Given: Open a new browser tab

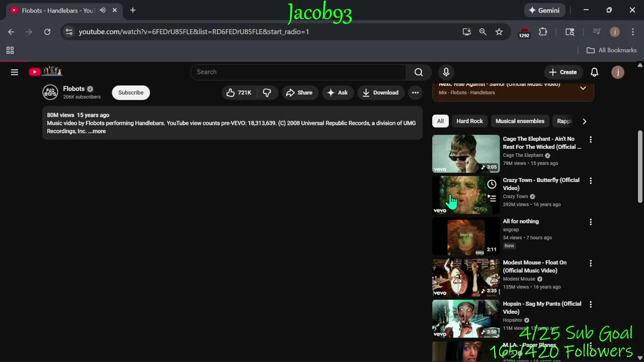Looking at the screenshot, I should [133, 10].
